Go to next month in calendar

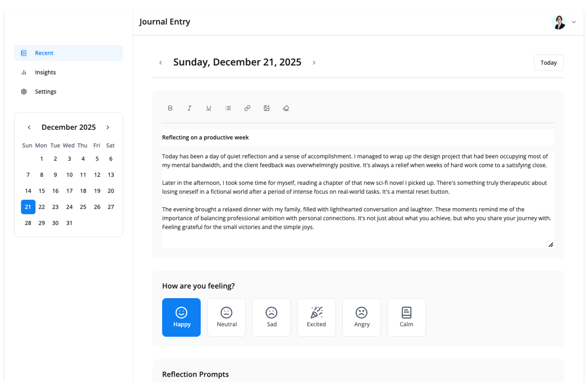[x=108, y=127]
